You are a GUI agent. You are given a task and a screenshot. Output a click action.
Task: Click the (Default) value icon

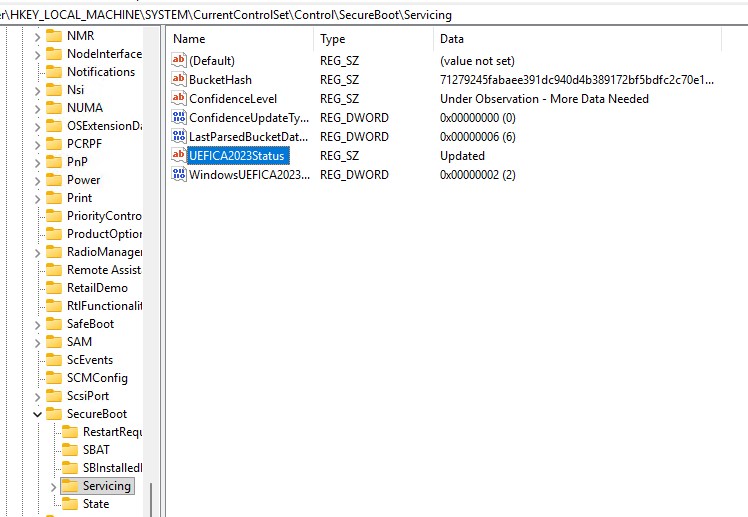click(x=179, y=61)
